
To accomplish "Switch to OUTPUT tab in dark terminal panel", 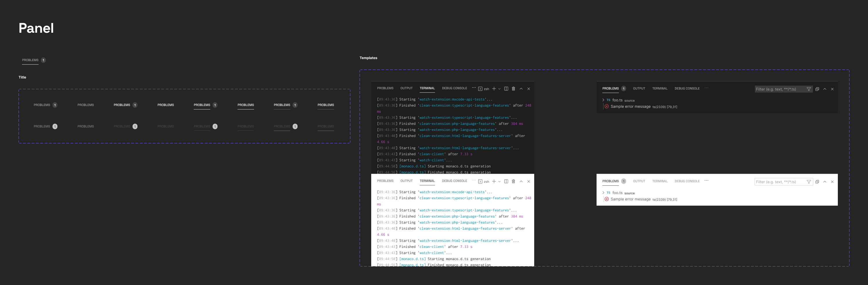I will [x=406, y=88].
